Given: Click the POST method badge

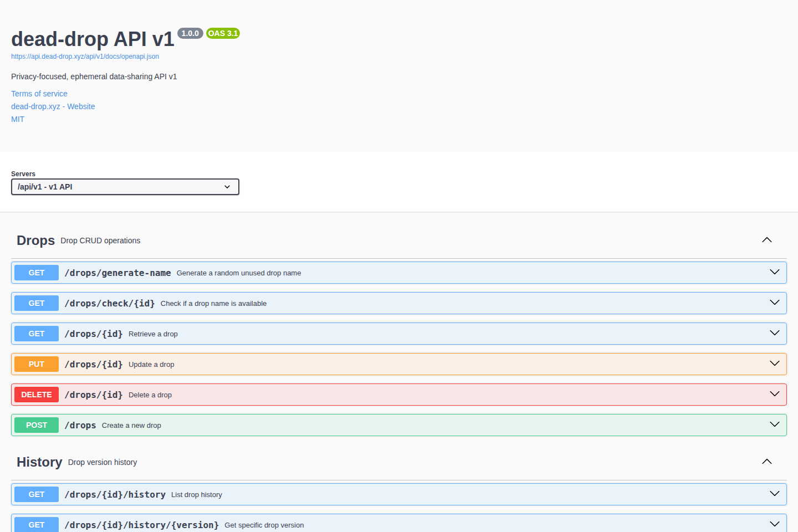Looking at the screenshot, I should 37,425.
